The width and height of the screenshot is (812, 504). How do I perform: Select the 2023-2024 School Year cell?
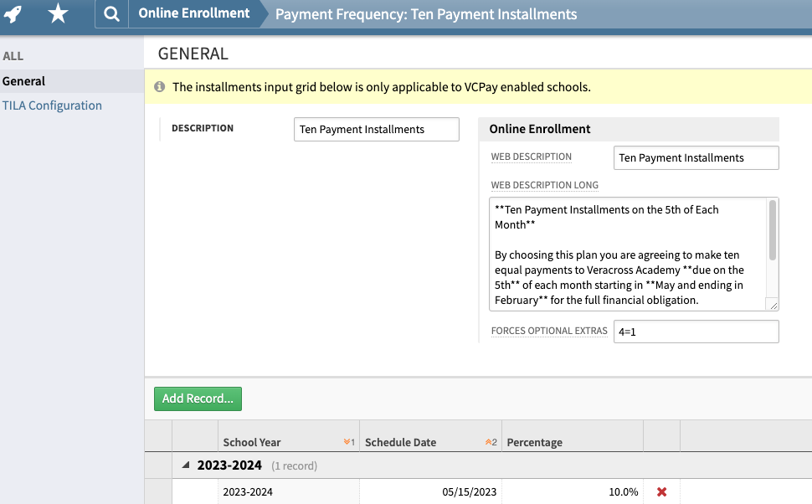tap(289, 491)
